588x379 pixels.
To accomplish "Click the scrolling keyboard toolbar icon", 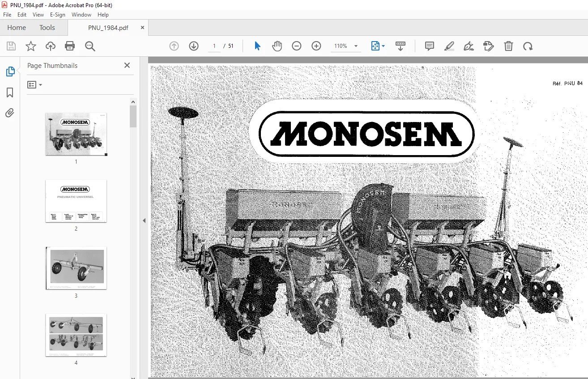I will click(x=401, y=46).
